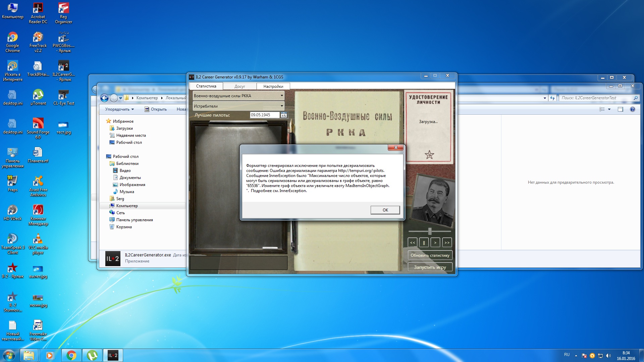Image resolution: width=644 pixels, height=362 pixels.
Task: Click Explorer address refresh icon
Action: pyautogui.click(x=552, y=98)
